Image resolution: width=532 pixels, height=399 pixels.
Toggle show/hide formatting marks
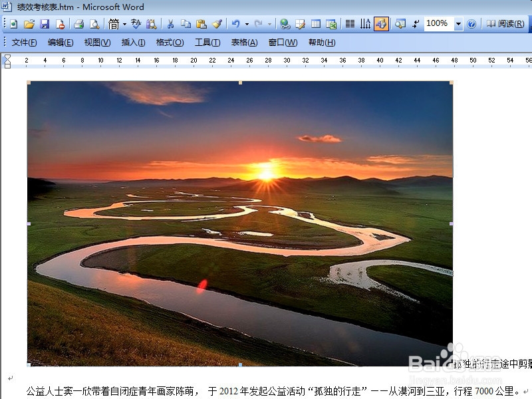point(416,24)
